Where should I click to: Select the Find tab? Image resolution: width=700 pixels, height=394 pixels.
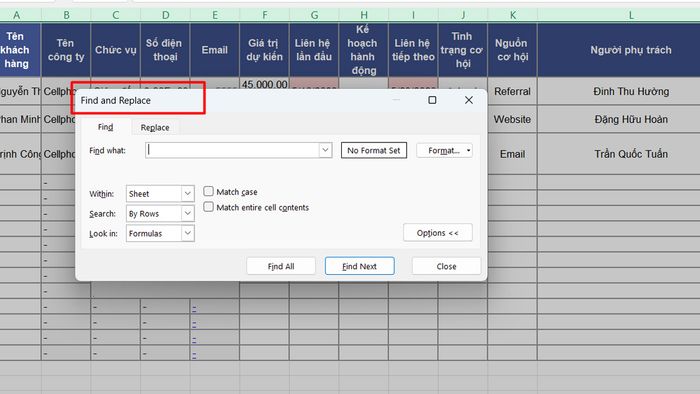tap(105, 127)
